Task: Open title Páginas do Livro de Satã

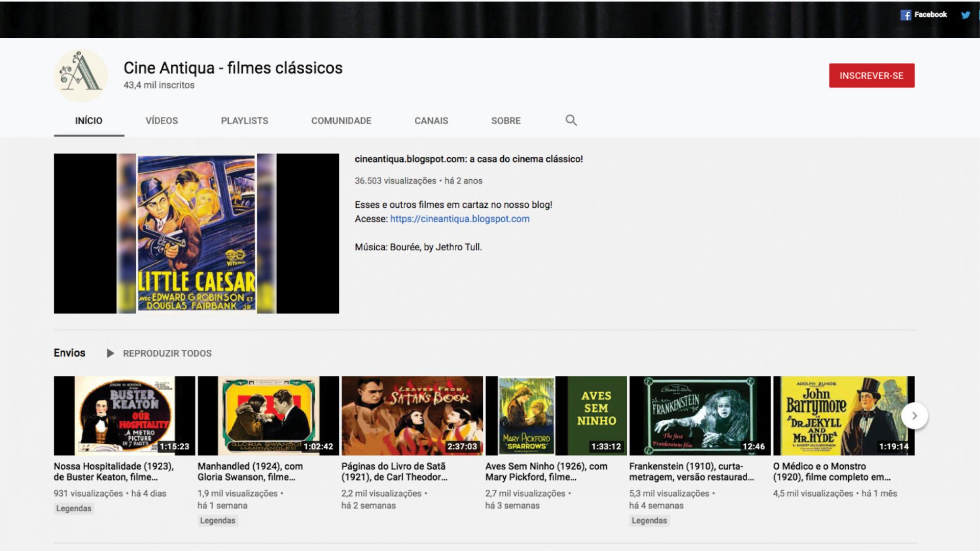Action: (395, 472)
